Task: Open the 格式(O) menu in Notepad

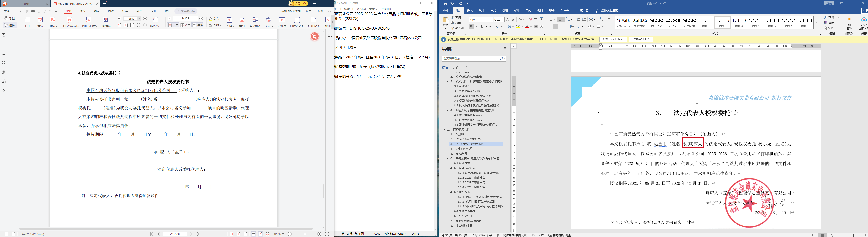Action: tap(361, 9)
